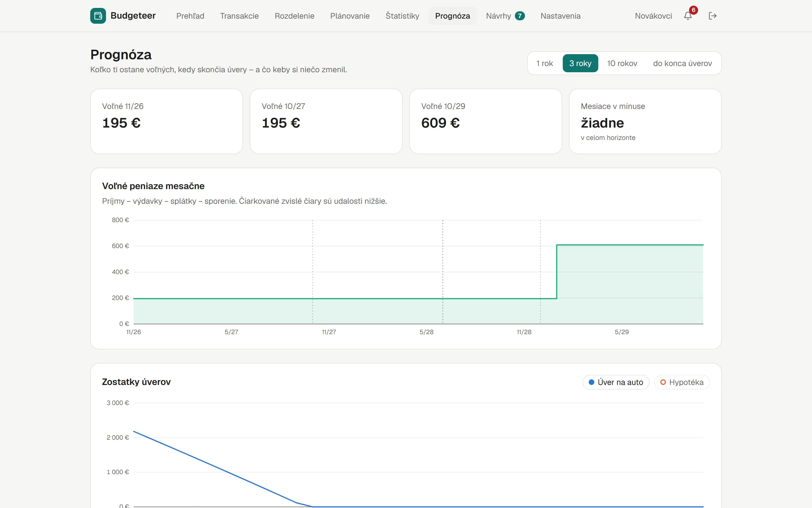
Task: Choose the do konca úverov horizon
Action: (x=683, y=63)
